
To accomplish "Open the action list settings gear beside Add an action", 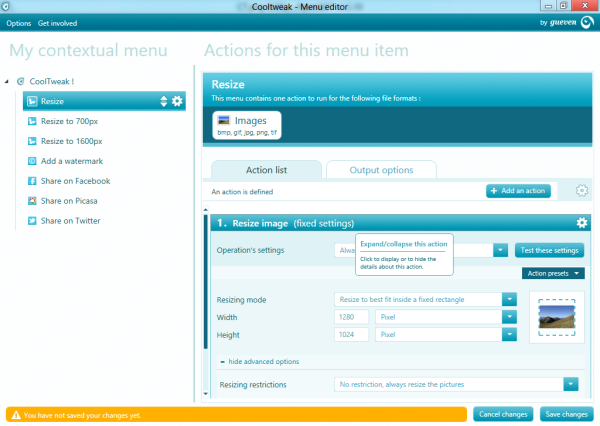I will pos(582,190).
